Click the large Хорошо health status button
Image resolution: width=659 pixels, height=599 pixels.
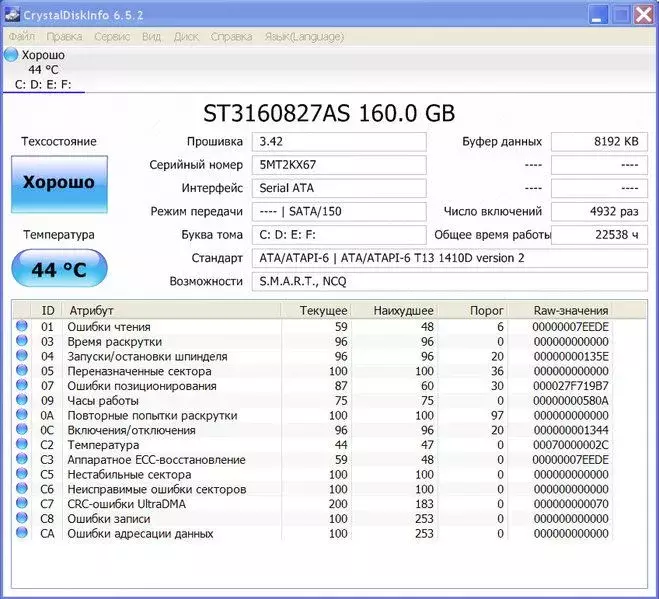[59, 184]
